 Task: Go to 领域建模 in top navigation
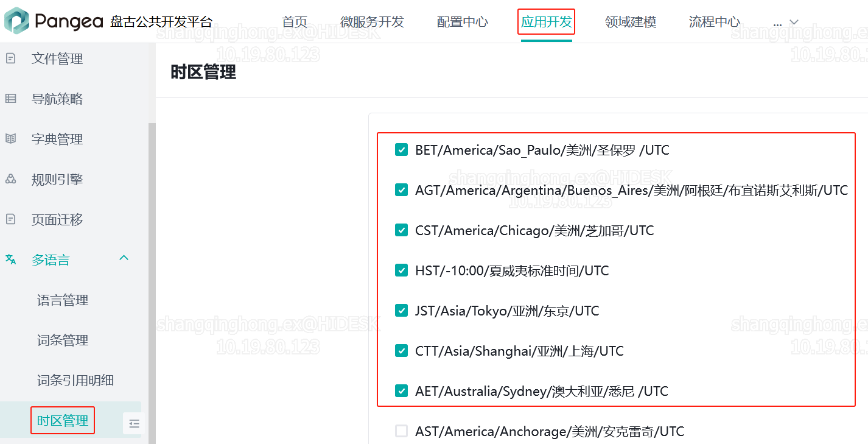click(630, 23)
